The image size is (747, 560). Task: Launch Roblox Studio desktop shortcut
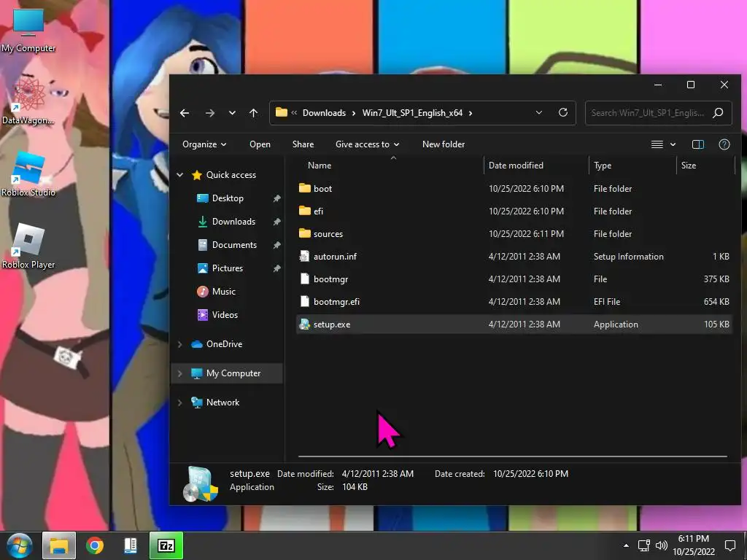pyautogui.click(x=28, y=174)
